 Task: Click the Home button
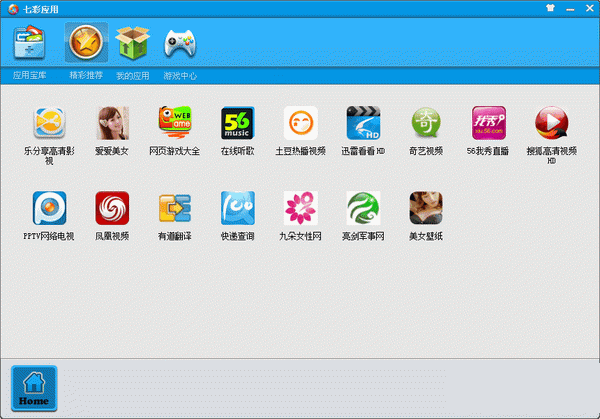tap(34, 388)
